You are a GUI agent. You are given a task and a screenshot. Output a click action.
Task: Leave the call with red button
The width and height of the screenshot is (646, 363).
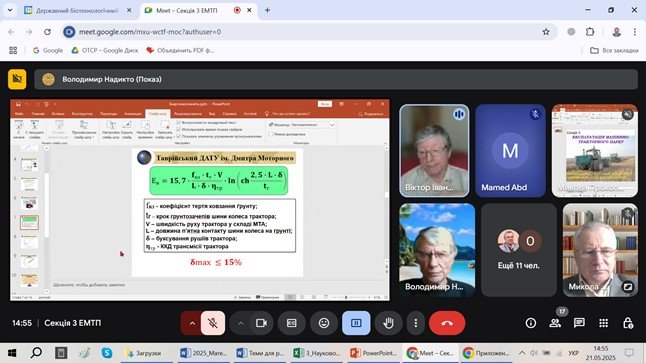click(447, 323)
